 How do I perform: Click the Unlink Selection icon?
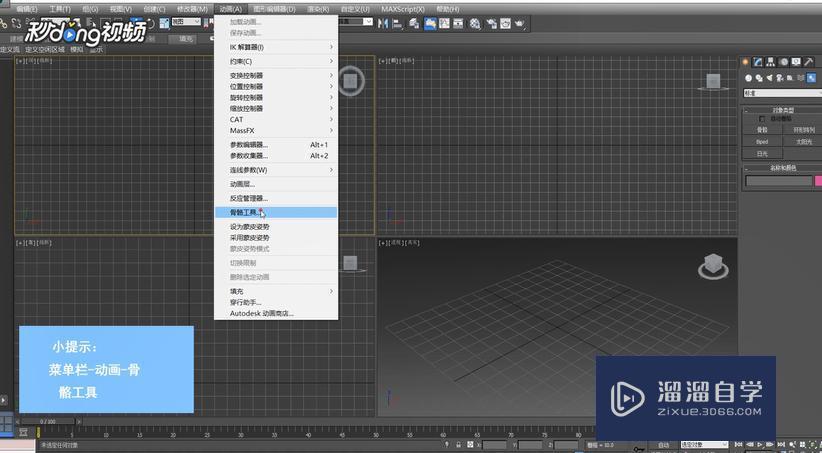pyautogui.click(x=17, y=24)
